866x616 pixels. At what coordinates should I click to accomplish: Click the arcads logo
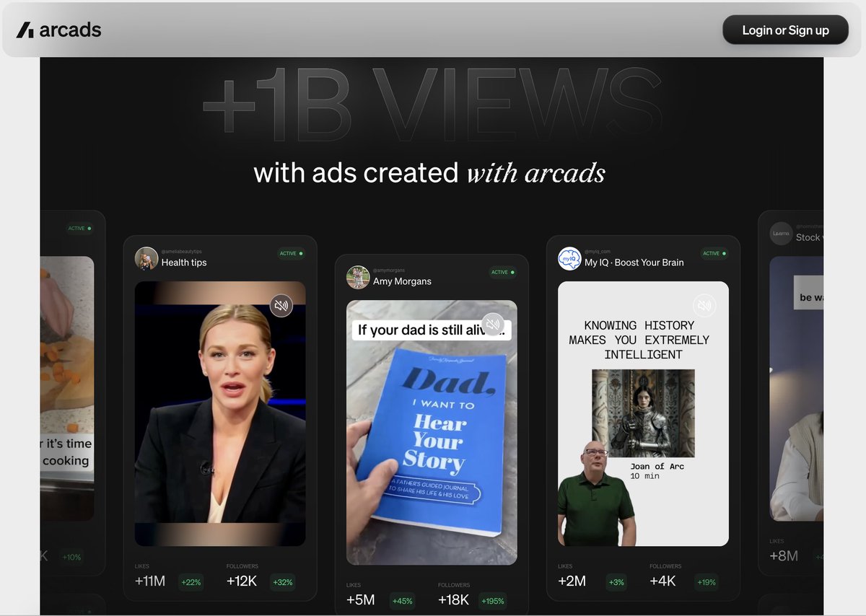[59, 30]
